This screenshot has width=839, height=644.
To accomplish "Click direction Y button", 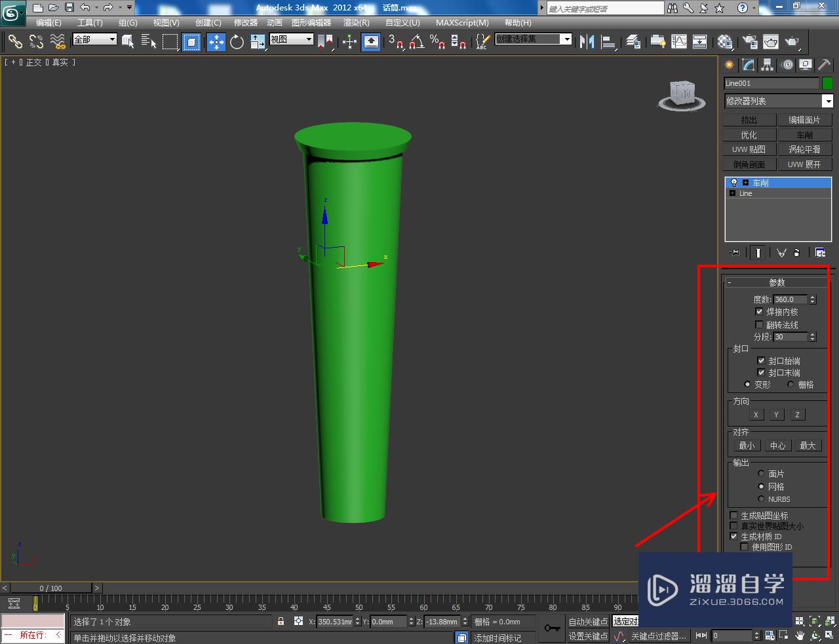I will point(776,415).
